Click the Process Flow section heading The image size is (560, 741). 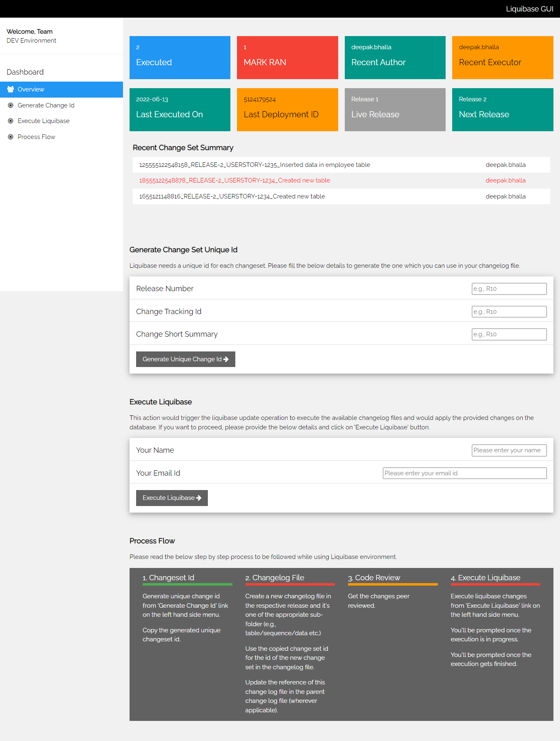pos(152,541)
